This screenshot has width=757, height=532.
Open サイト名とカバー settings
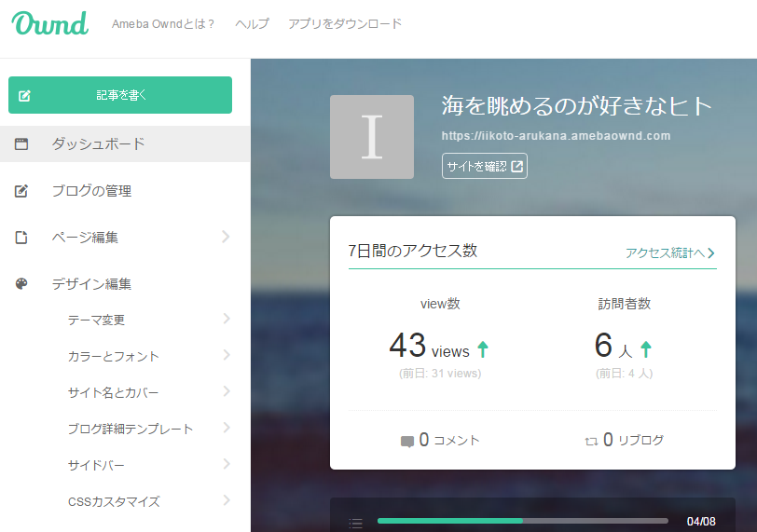click(113, 392)
